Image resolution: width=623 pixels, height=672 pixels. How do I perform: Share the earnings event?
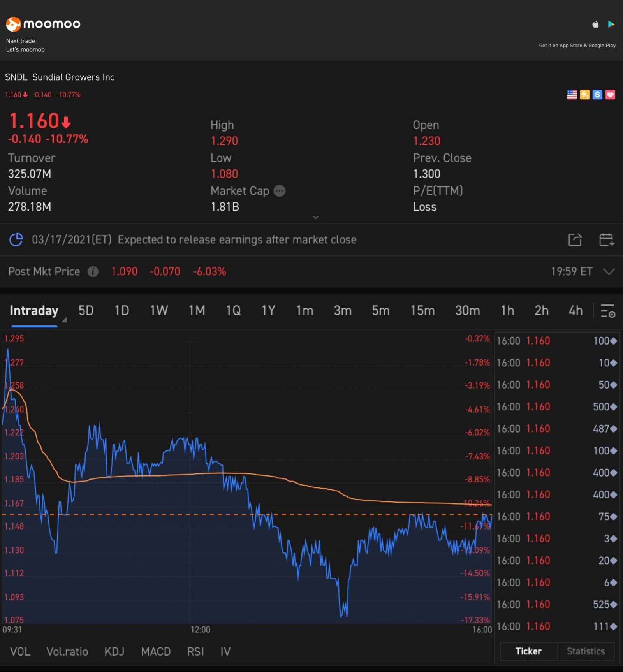click(x=575, y=240)
